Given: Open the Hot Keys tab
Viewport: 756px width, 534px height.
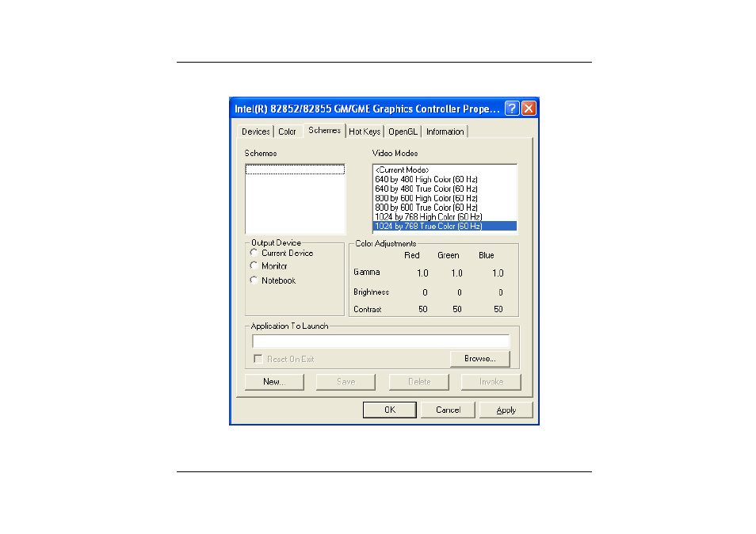Looking at the screenshot, I should click(x=365, y=132).
